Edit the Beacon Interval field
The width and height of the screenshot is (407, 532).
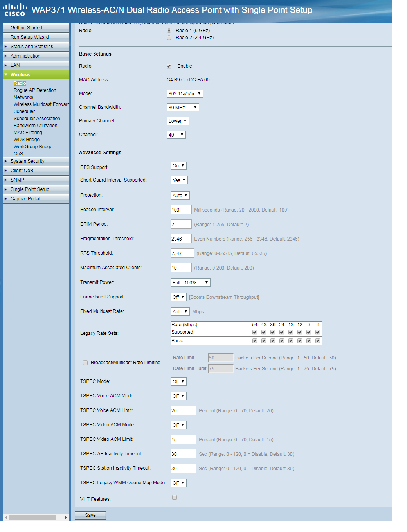(181, 210)
